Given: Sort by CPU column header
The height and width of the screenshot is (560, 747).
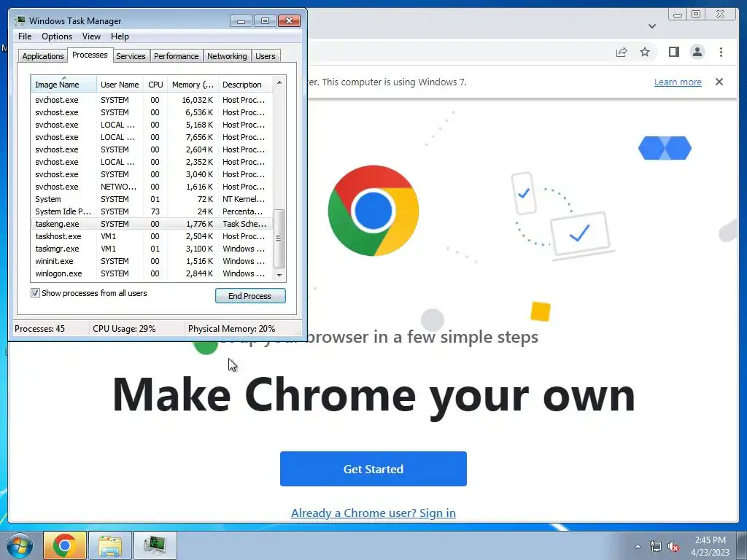Looking at the screenshot, I should tap(155, 85).
